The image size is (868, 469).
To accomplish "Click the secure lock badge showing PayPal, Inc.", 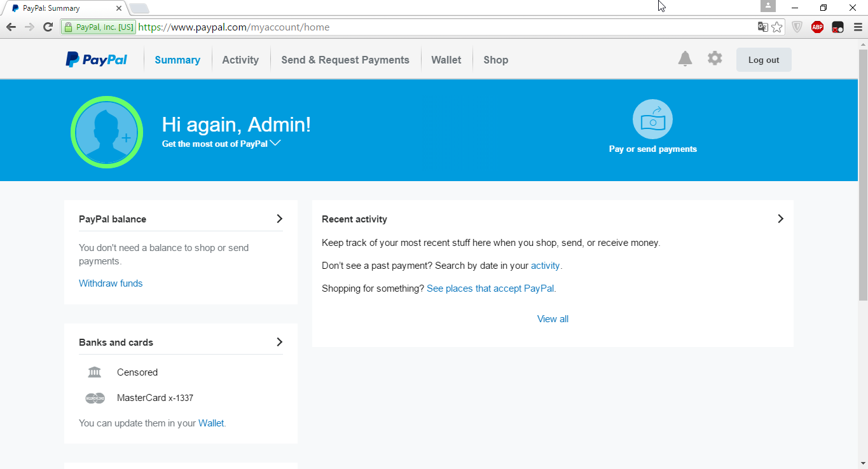I will click(x=97, y=27).
